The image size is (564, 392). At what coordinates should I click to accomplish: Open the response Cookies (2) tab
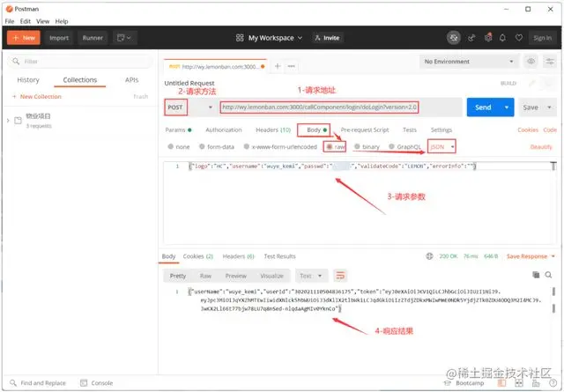coord(197,256)
